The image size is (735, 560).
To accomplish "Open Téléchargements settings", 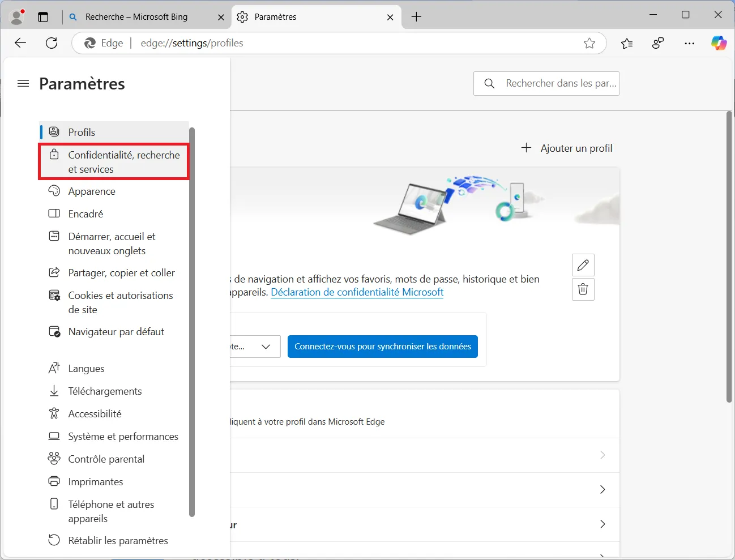I will point(114,391).
